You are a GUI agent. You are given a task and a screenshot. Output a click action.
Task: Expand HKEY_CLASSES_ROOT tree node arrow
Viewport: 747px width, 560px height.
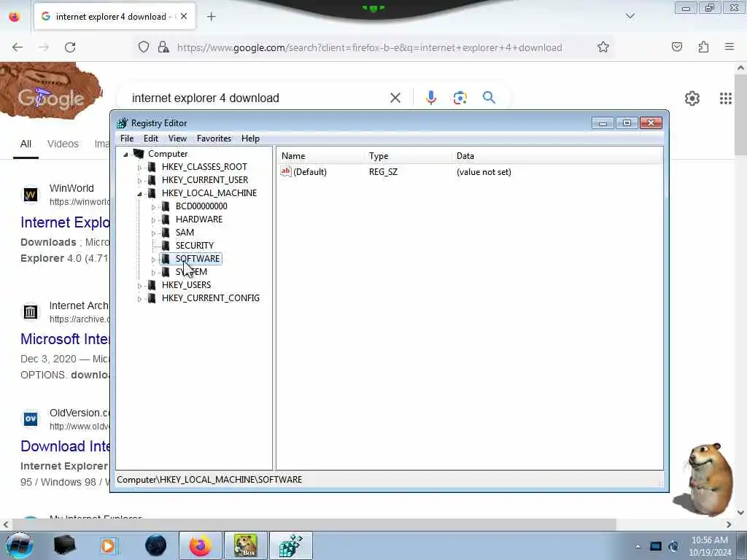pyautogui.click(x=139, y=168)
